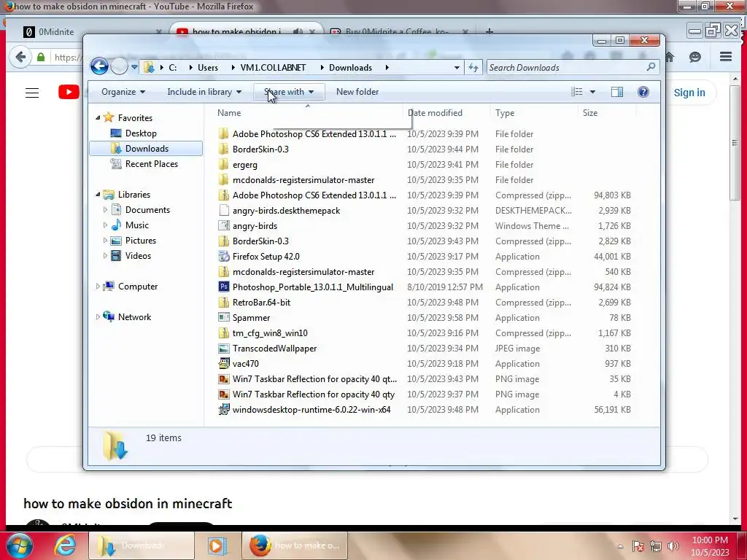Open the view options dropdown arrow
Screen dimensions: 747x560
pos(592,92)
